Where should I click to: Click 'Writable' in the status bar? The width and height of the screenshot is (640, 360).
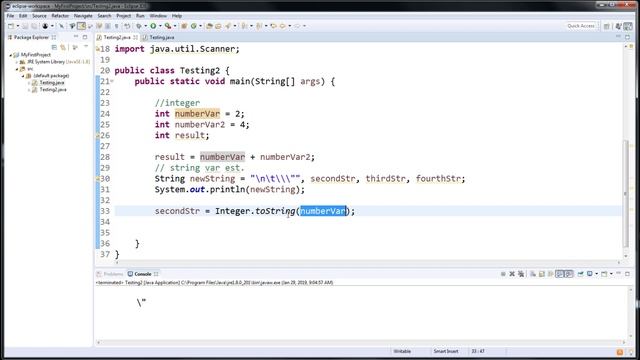click(x=402, y=351)
